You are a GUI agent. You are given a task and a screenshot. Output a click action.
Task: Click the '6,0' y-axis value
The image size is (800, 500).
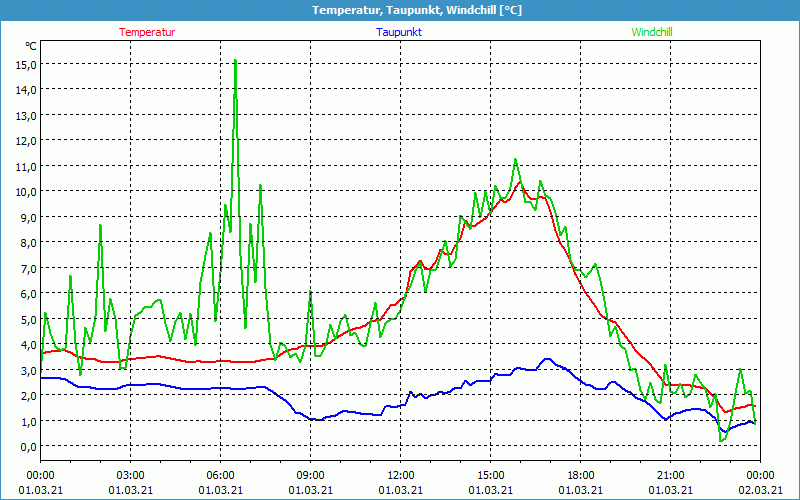[x=29, y=294]
